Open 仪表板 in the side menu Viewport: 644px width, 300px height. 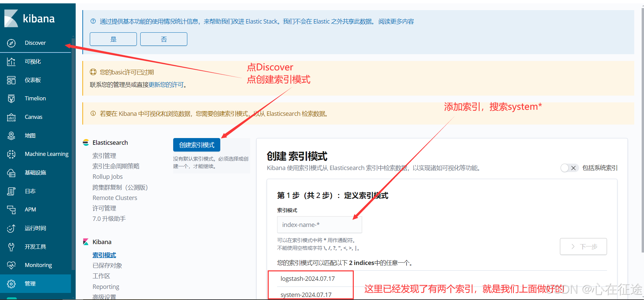[35, 80]
